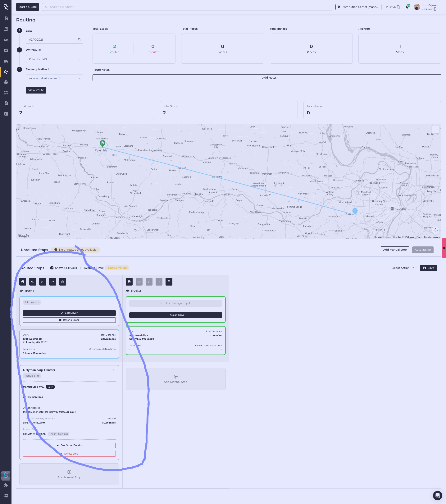The width and height of the screenshot is (446, 504).
Task: Click the Search everything field
Action: click(187, 7)
